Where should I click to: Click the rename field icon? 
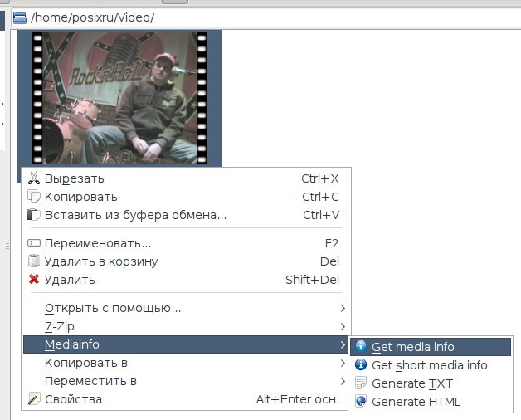tap(34, 242)
